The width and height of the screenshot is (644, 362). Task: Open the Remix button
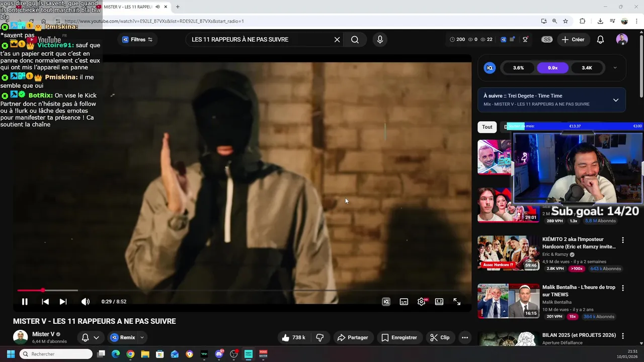123,337
